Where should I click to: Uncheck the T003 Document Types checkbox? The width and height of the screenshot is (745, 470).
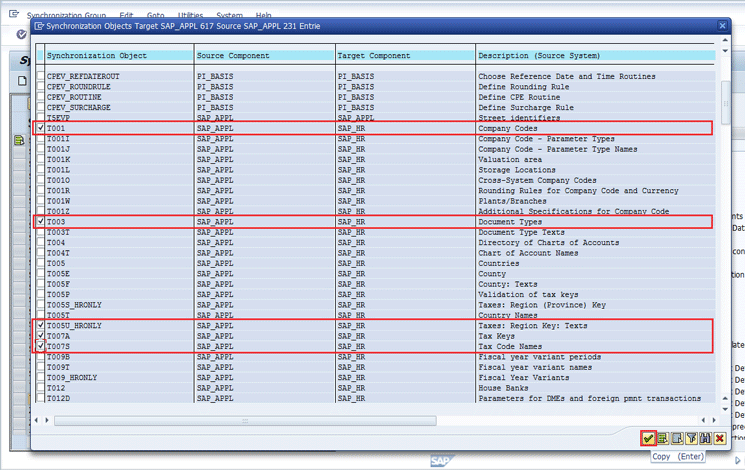[x=41, y=222]
